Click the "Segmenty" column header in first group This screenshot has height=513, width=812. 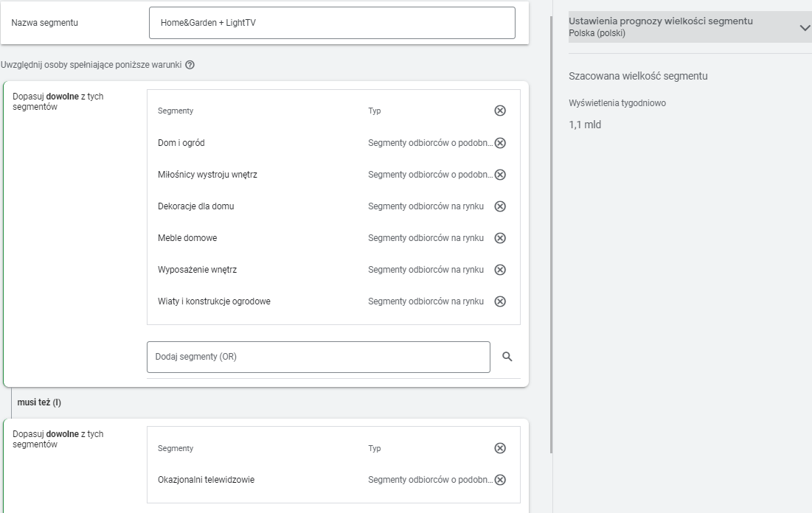click(x=176, y=111)
